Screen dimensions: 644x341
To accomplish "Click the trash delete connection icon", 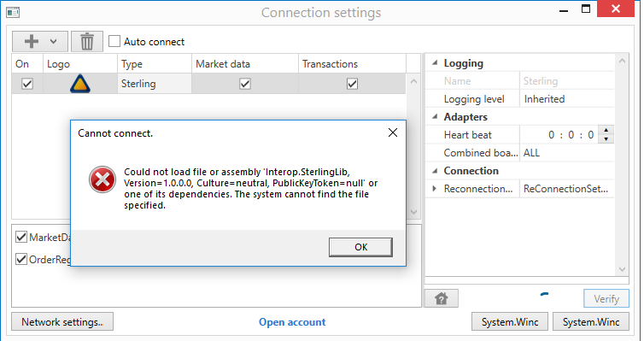I will (86, 42).
